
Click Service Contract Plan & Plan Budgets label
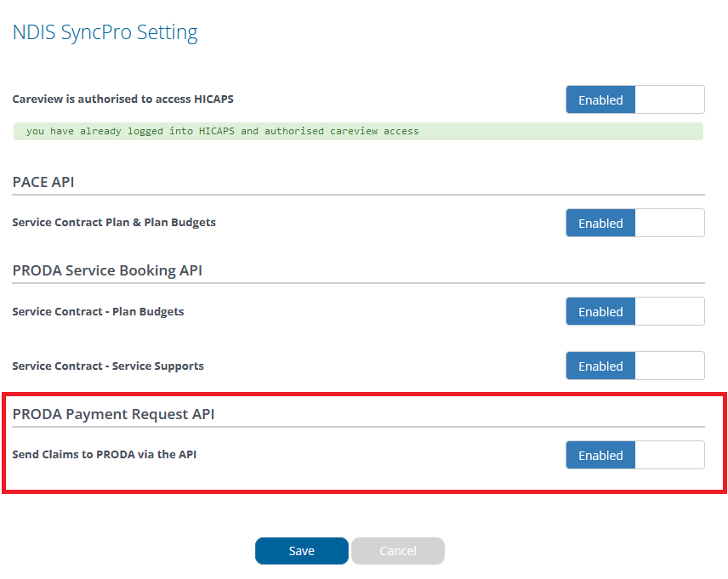pos(114,223)
